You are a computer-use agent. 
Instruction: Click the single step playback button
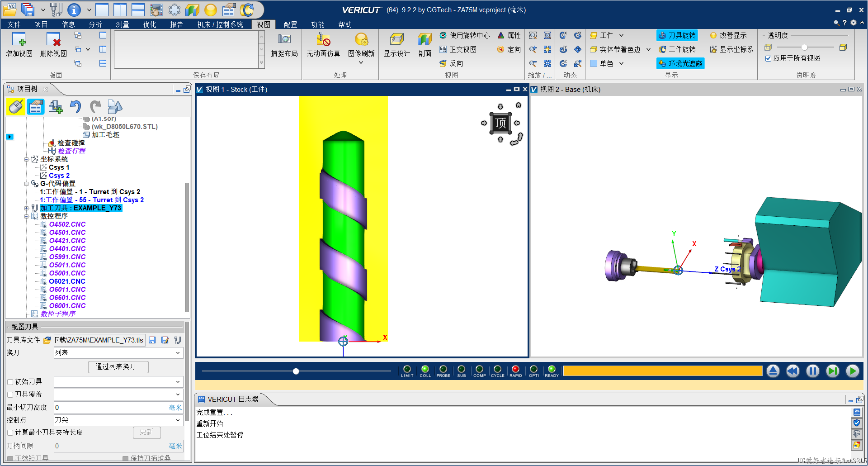click(833, 371)
